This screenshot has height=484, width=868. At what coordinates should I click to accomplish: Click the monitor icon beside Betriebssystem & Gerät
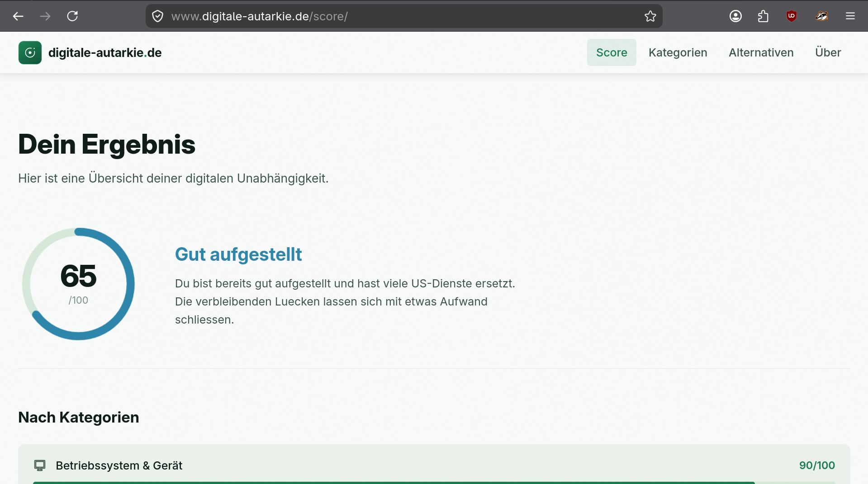pos(40,465)
